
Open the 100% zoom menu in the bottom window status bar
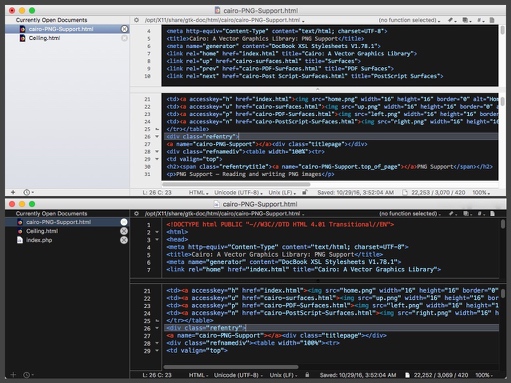484,375
